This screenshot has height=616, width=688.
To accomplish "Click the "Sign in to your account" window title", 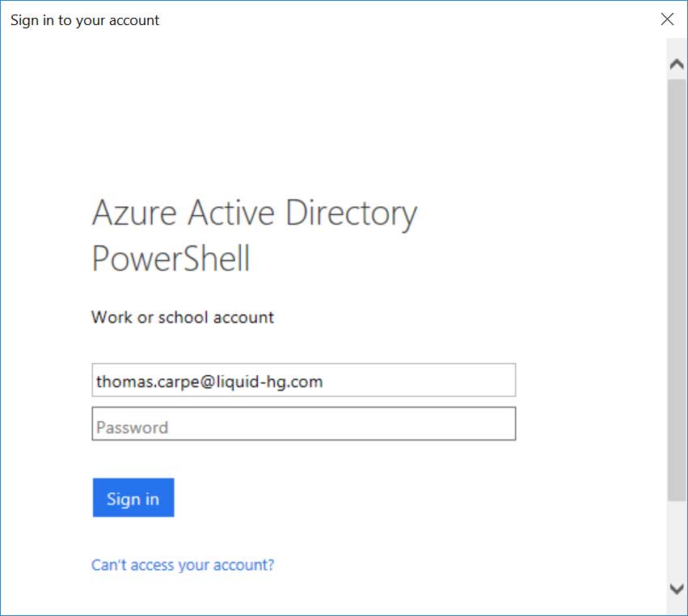I will tap(85, 20).
